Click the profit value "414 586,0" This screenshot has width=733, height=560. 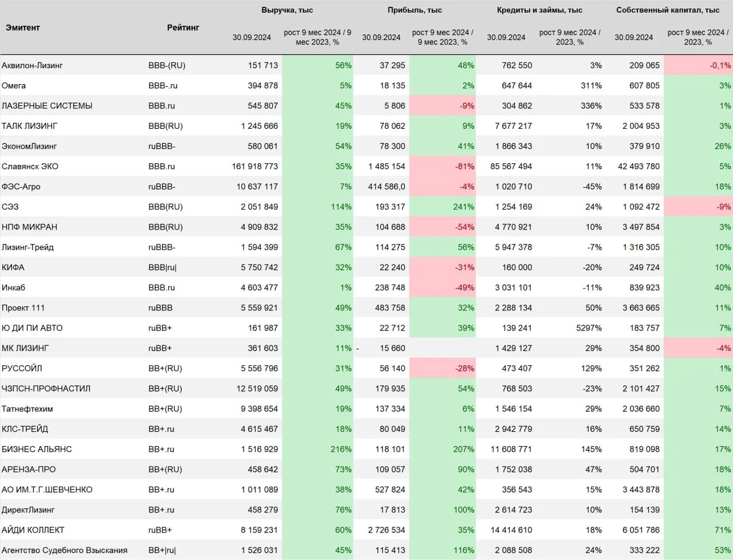(x=387, y=186)
